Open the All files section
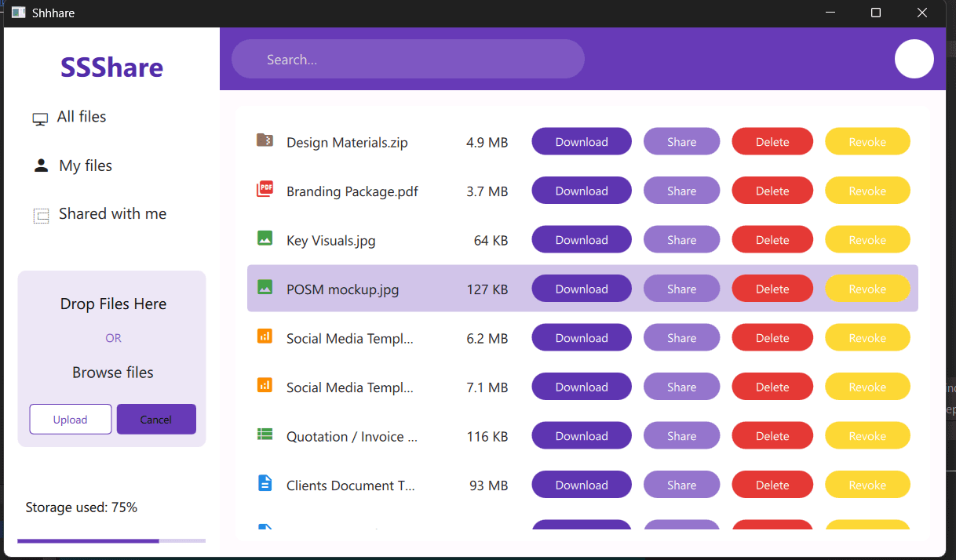956x560 pixels. point(82,117)
